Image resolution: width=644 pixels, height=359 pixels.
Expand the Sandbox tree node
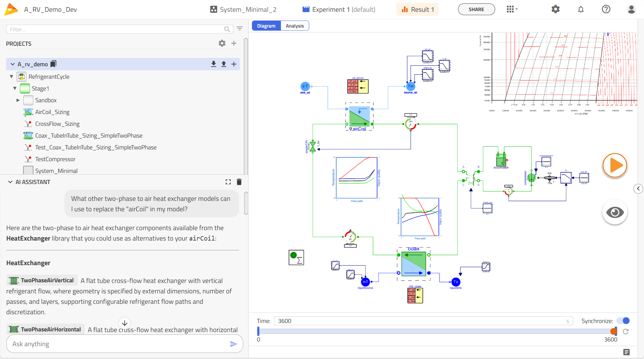[18, 100]
